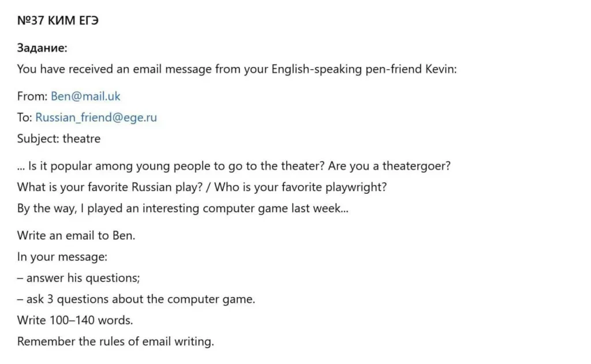This screenshot has width=591, height=364.
Task: Open the Ben@mail.uk email link
Action: coord(85,96)
